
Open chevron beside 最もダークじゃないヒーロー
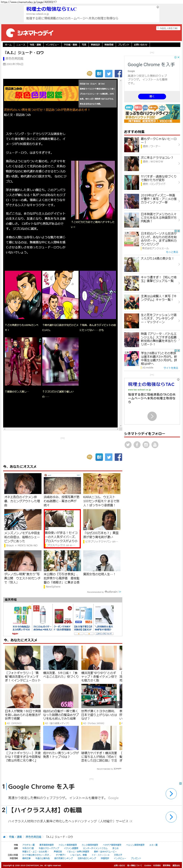(x=179, y=145)
